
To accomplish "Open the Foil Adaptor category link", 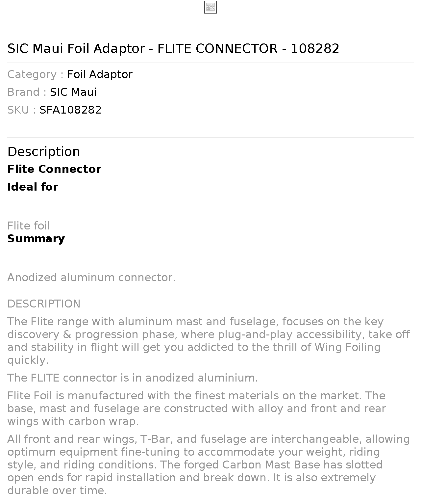I will pos(100,74).
